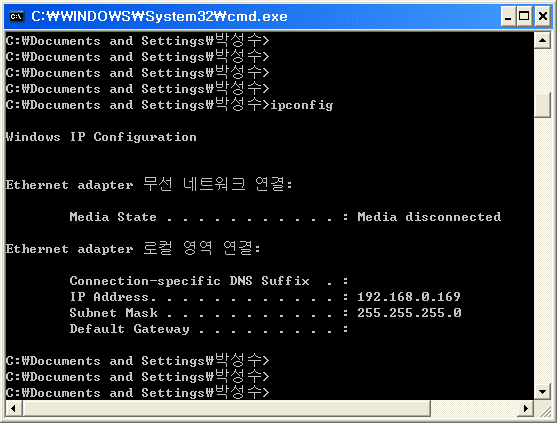This screenshot has height=423, width=557.
Task: Click the subnet mask 255.255.255.0 text
Action: tap(409, 313)
